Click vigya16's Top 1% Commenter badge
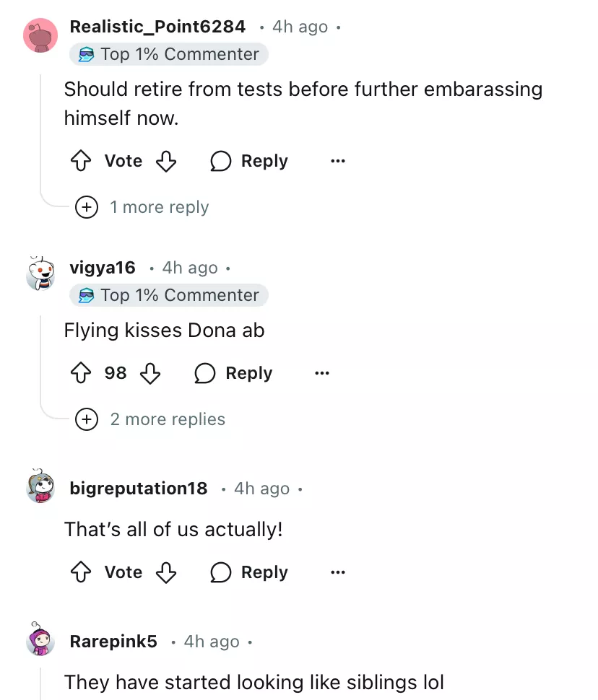This screenshot has height=700, width=598. pyautogui.click(x=169, y=295)
